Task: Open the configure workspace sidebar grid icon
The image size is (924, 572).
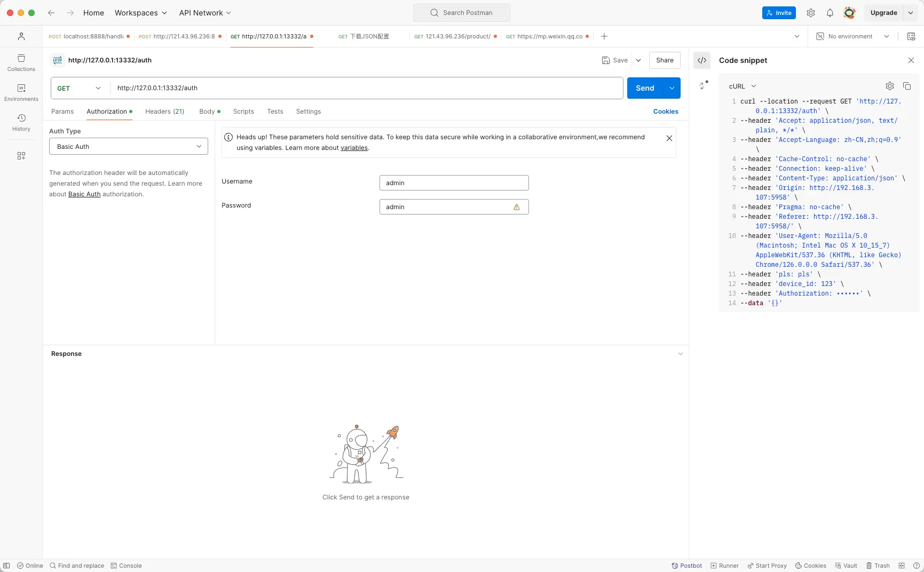Action: coord(21,156)
